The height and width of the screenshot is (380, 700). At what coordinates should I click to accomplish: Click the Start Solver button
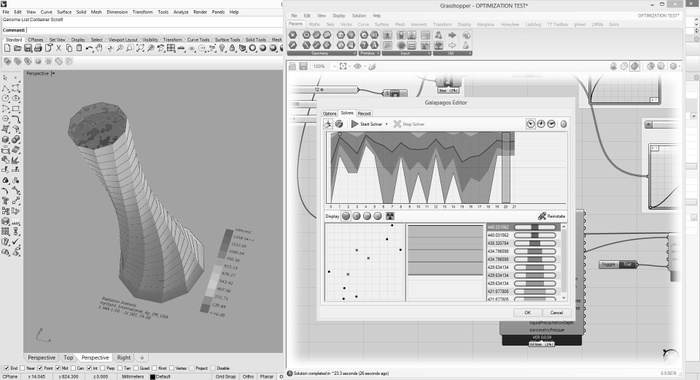click(x=367, y=124)
